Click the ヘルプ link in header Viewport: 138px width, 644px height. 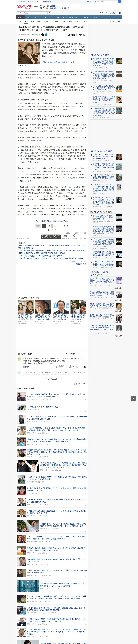coord(94,2)
